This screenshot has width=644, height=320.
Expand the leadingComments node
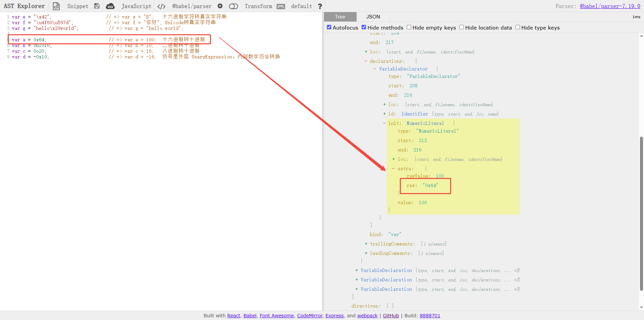click(366, 253)
